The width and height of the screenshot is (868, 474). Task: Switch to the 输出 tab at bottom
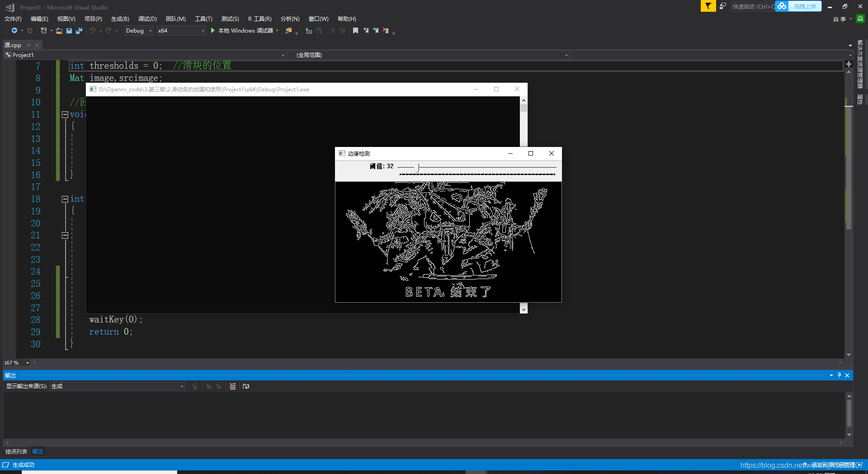pos(38,451)
